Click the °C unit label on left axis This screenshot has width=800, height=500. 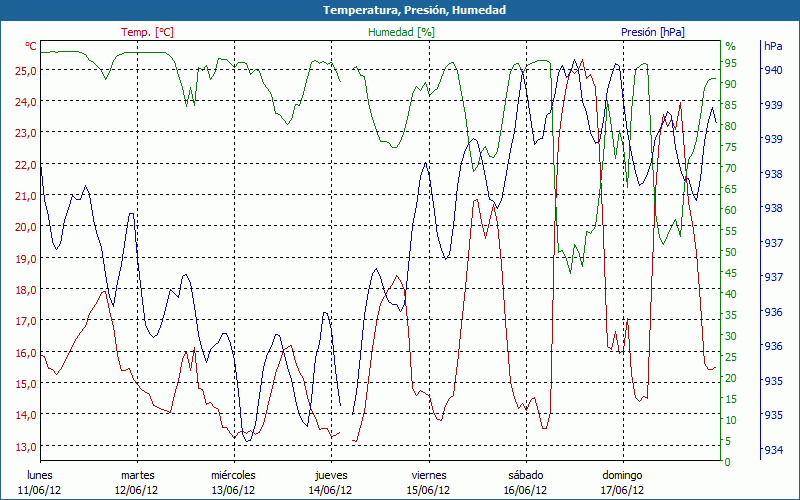pyautogui.click(x=31, y=47)
